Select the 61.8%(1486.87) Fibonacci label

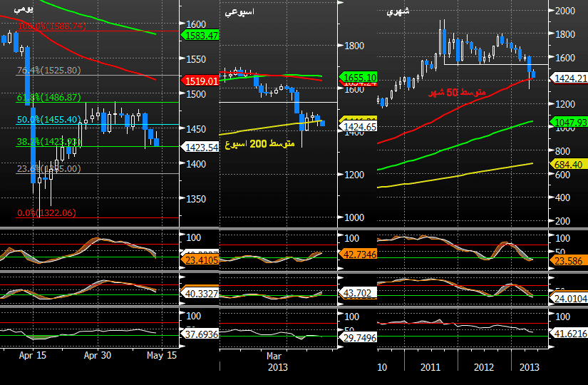pyautogui.click(x=48, y=98)
